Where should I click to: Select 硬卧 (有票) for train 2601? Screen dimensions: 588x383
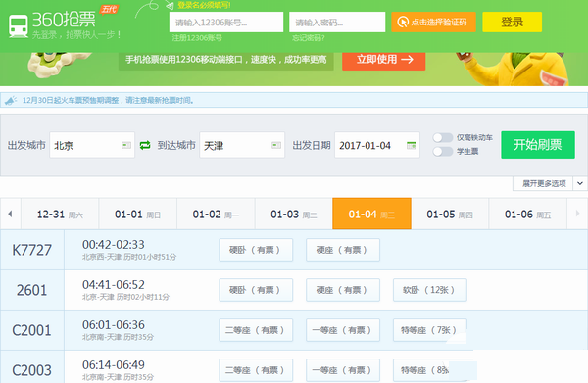[256, 290]
